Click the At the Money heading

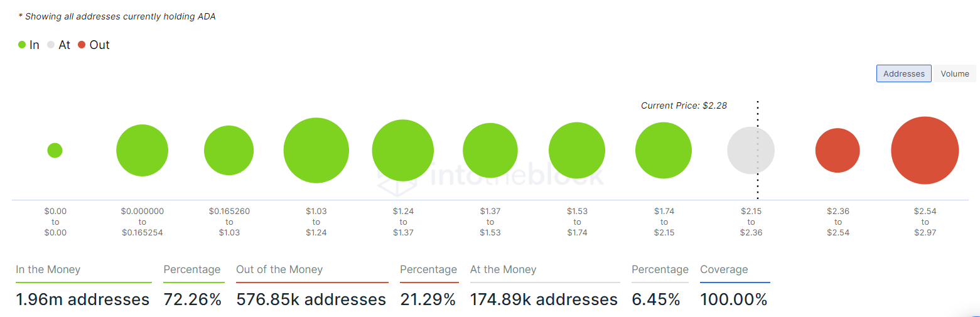[503, 269]
